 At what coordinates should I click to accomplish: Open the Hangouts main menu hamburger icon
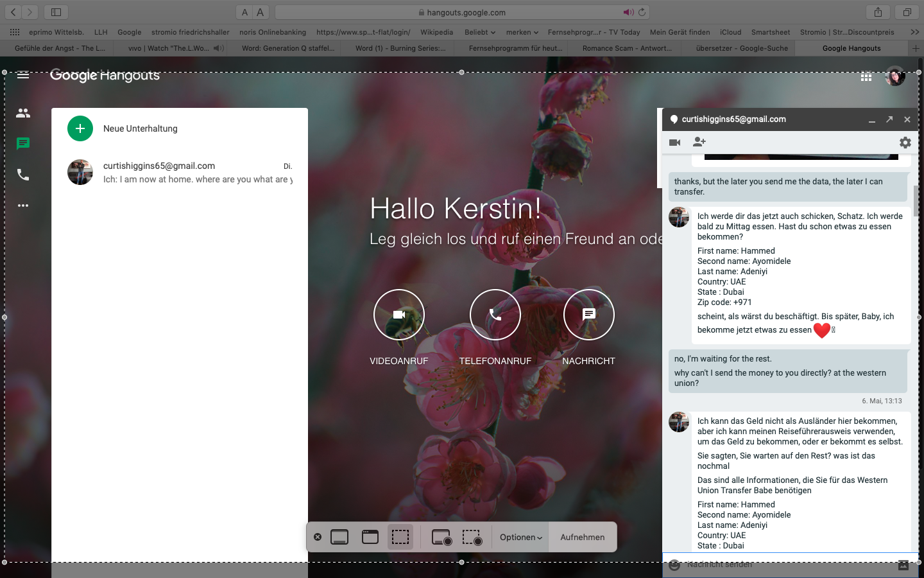tap(23, 75)
